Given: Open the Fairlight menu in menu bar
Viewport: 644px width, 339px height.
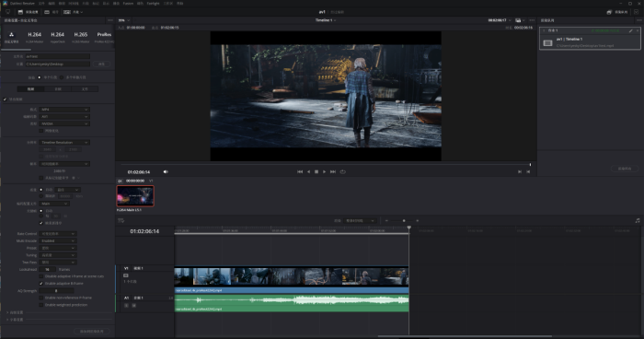Looking at the screenshot, I should coord(154,4).
